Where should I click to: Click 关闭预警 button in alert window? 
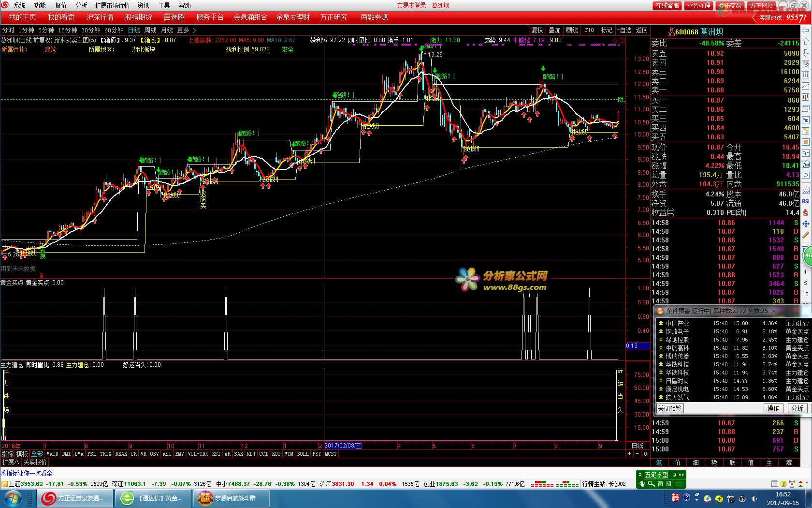click(669, 408)
